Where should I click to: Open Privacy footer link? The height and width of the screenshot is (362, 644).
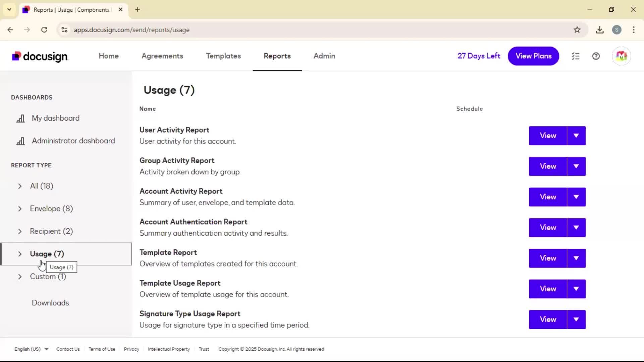pos(131,349)
